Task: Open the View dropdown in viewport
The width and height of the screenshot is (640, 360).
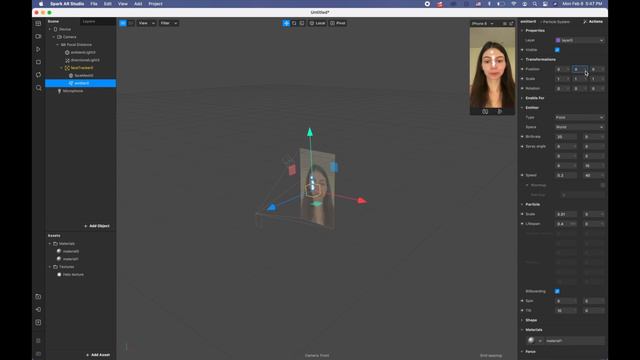Action: coord(146,23)
